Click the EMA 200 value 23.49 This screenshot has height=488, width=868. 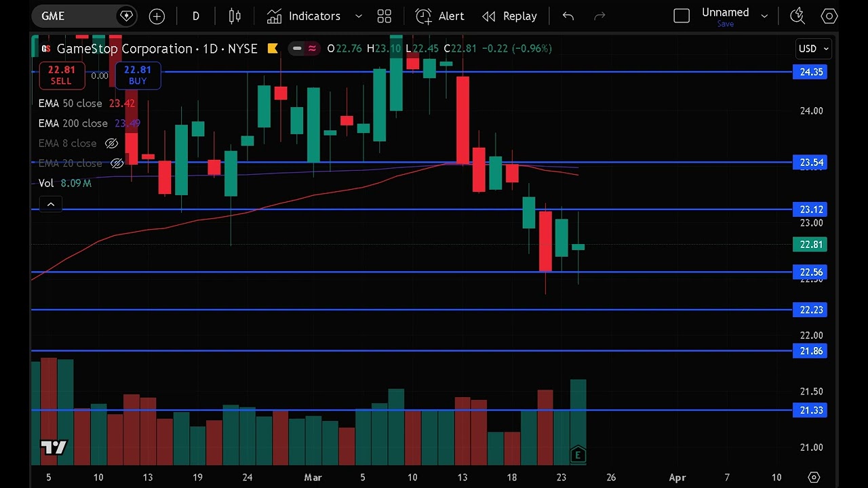pos(127,123)
